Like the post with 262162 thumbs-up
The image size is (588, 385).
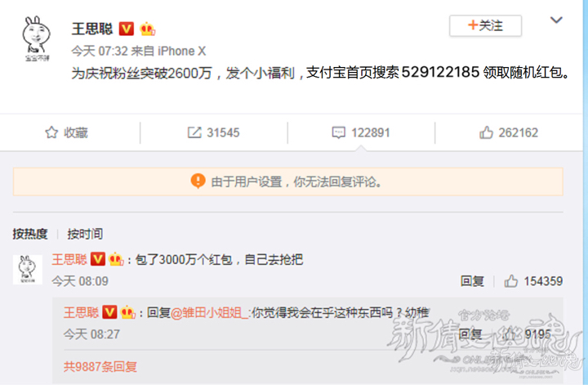pos(486,132)
